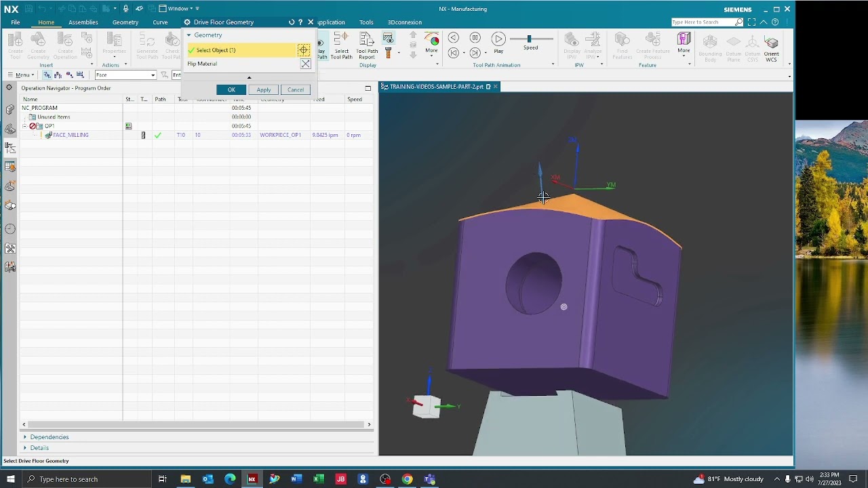Screen dimensions: 868x488
Task: Click the ribbon help question-mark icon
Action: (775, 22)
